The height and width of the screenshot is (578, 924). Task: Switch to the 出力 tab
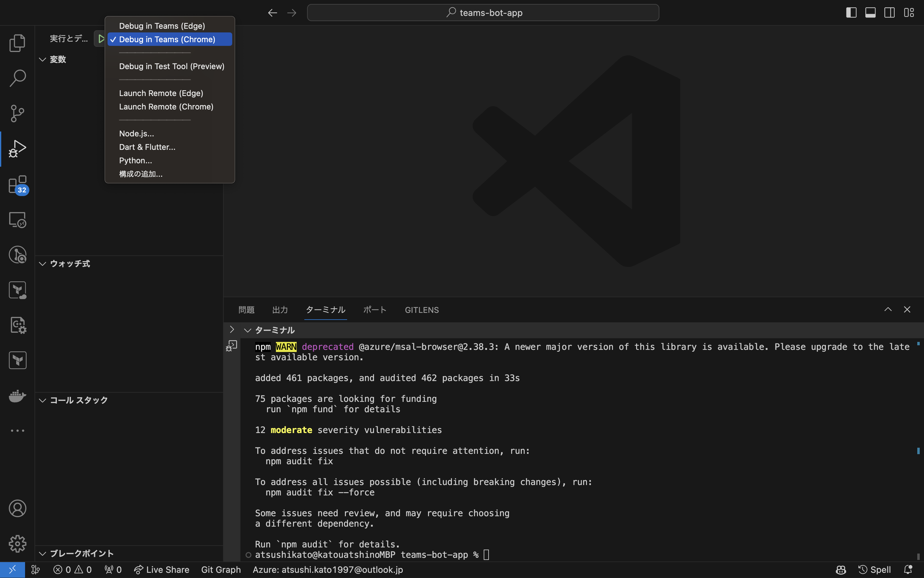pos(280,309)
